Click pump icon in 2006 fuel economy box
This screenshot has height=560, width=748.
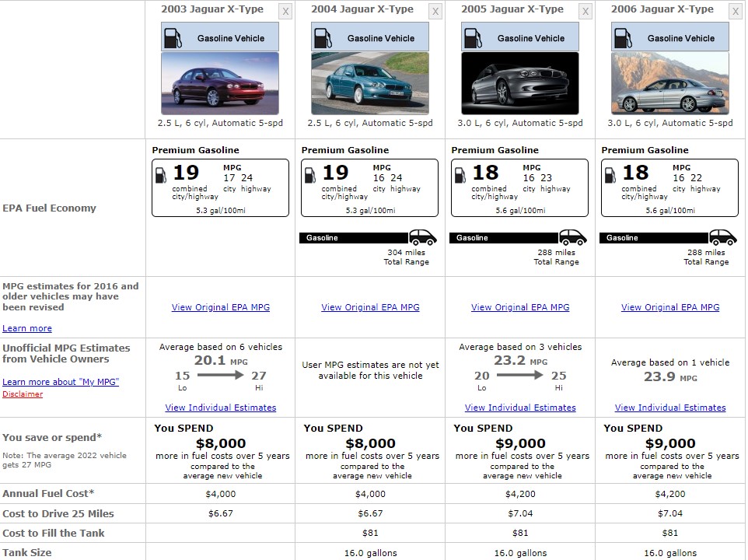(x=610, y=175)
